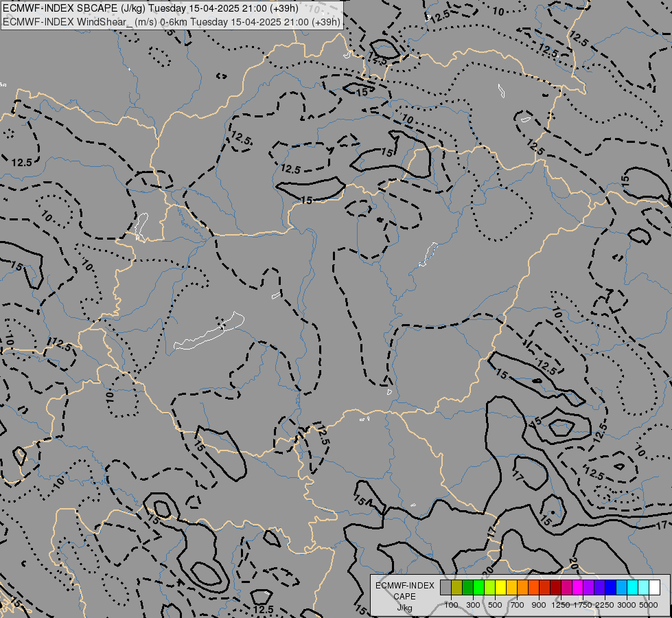The height and width of the screenshot is (618, 672).
Task: Select the indigo violet legend swatch
Action: tap(599, 588)
